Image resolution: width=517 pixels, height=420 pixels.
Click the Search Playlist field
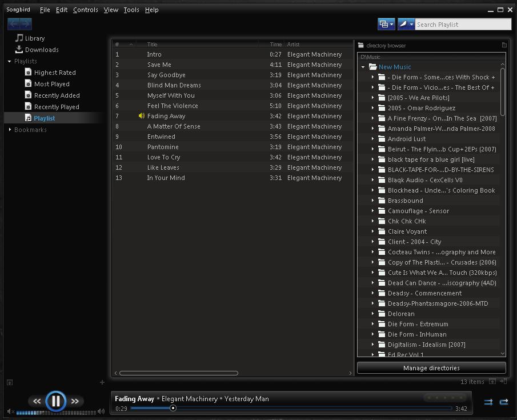point(463,25)
